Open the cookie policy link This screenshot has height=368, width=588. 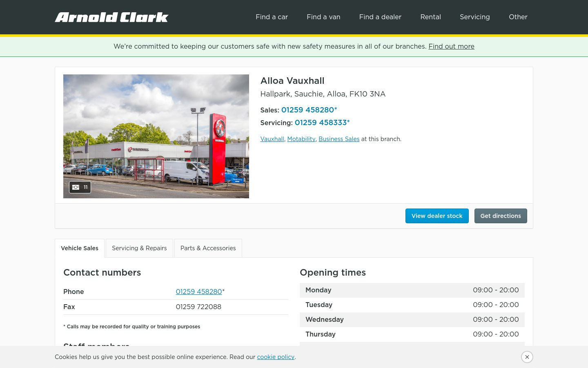(x=276, y=357)
